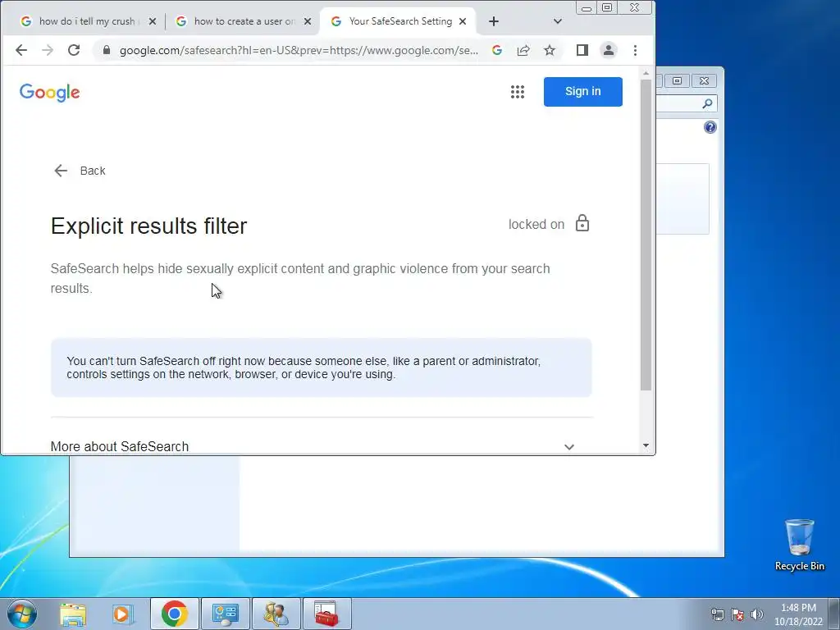
Task: Click the locked on padlock icon
Action: tap(582, 223)
